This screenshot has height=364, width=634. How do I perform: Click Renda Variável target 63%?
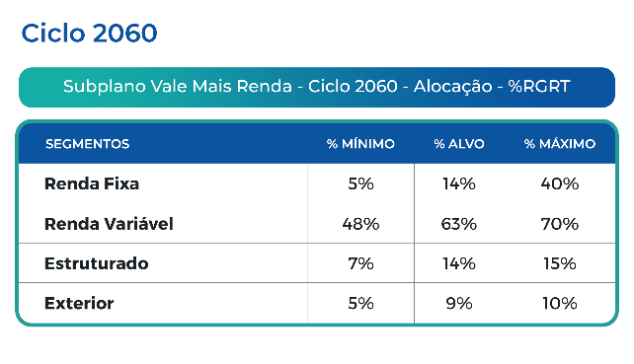click(459, 224)
